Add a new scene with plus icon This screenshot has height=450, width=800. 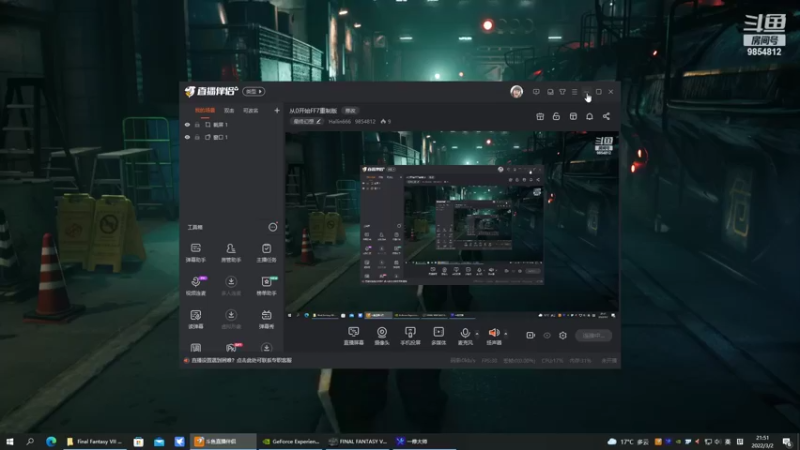[x=277, y=110]
